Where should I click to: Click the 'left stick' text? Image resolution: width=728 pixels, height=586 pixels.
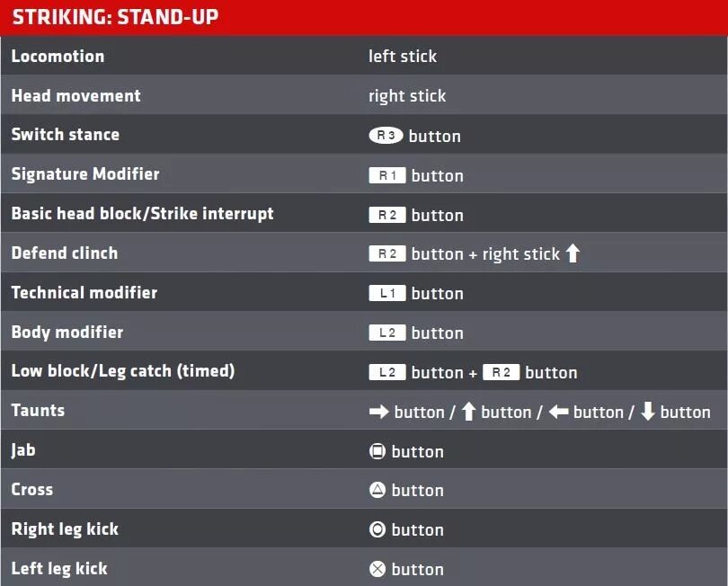tap(403, 57)
